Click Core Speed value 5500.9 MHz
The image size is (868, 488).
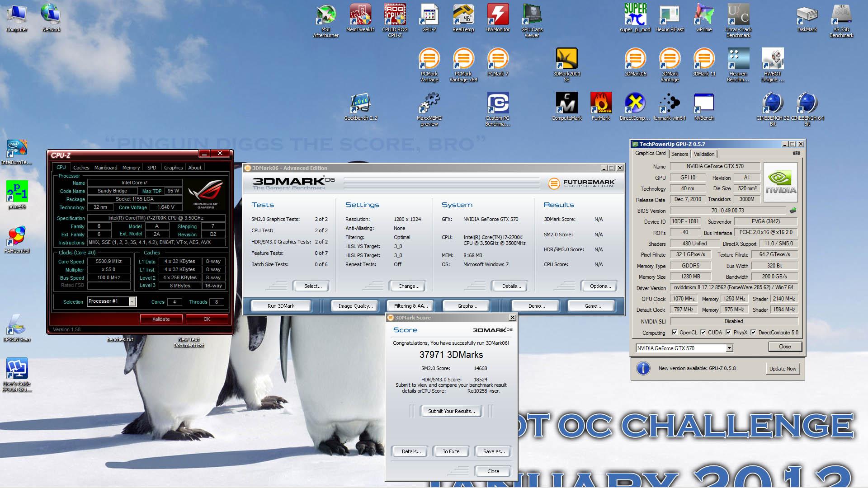click(108, 261)
